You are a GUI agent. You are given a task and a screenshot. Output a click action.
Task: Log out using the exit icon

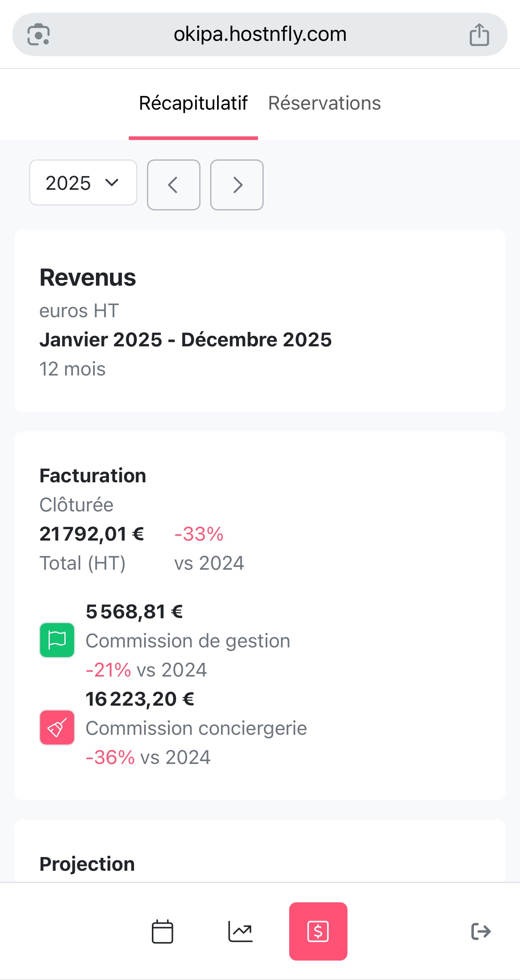pyautogui.click(x=481, y=931)
